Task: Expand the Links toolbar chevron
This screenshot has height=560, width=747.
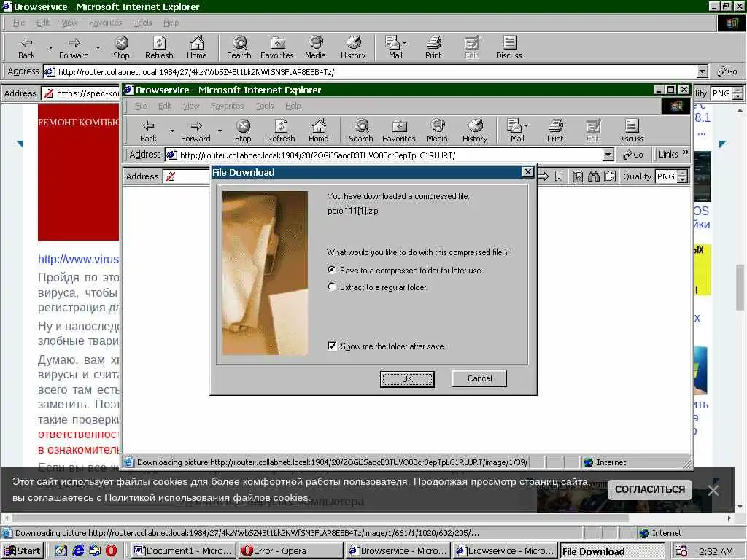Action: click(x=686, y=153)
